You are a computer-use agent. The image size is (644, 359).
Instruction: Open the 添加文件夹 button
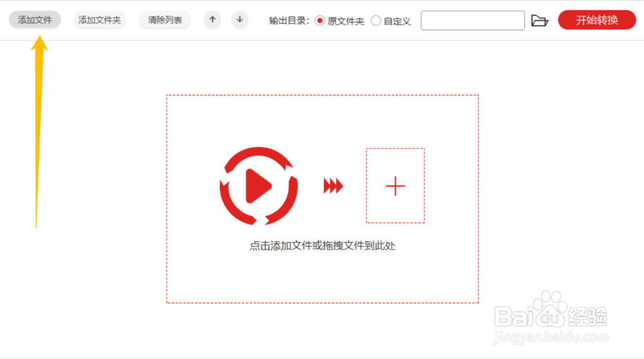pos(99,20)
